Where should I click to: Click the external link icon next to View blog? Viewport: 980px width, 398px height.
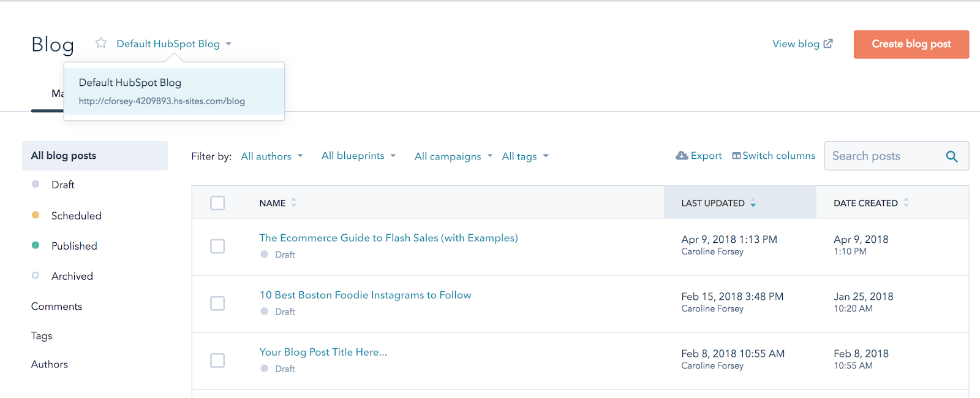coord(828,44)
